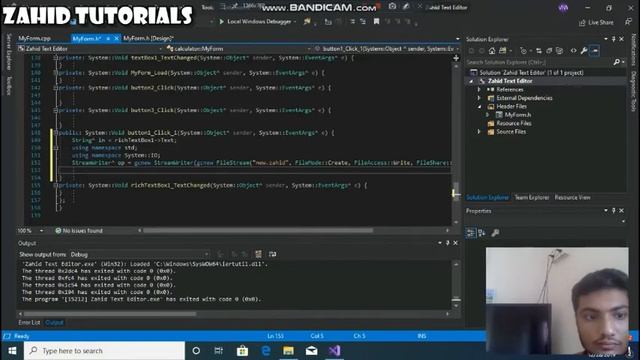Pin the active MyForm.h tab

(x=108, y=38)
